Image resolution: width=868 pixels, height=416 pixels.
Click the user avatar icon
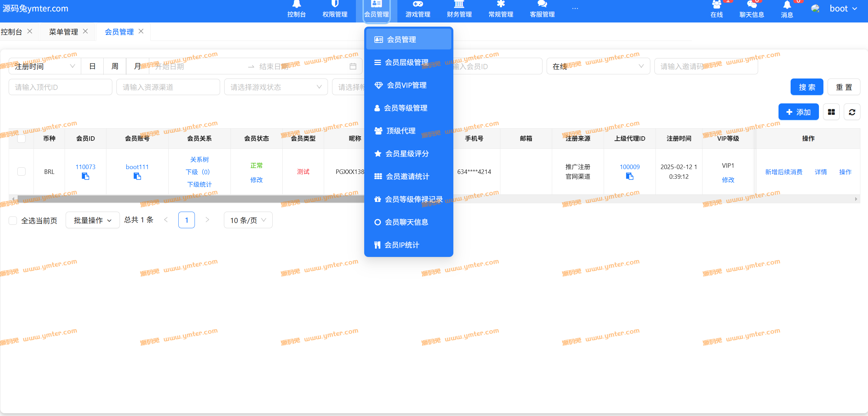[x=815, y=8]
